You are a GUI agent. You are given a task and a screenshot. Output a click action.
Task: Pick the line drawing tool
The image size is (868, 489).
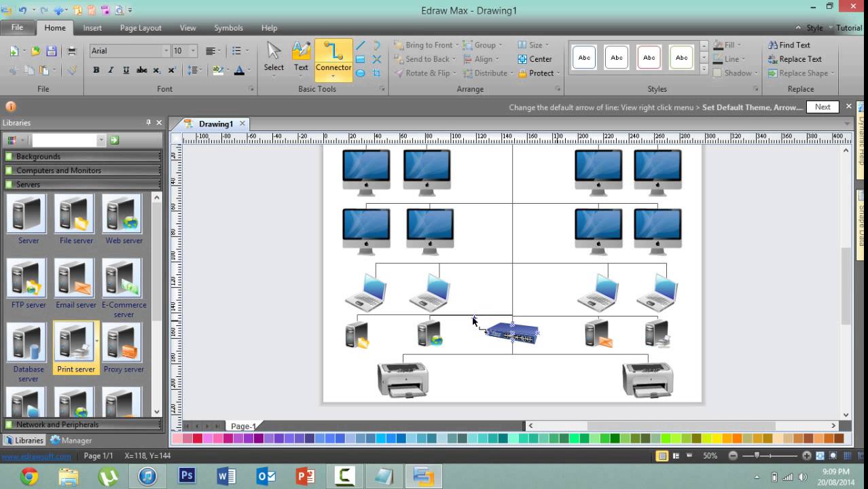[x=361, y=46]
